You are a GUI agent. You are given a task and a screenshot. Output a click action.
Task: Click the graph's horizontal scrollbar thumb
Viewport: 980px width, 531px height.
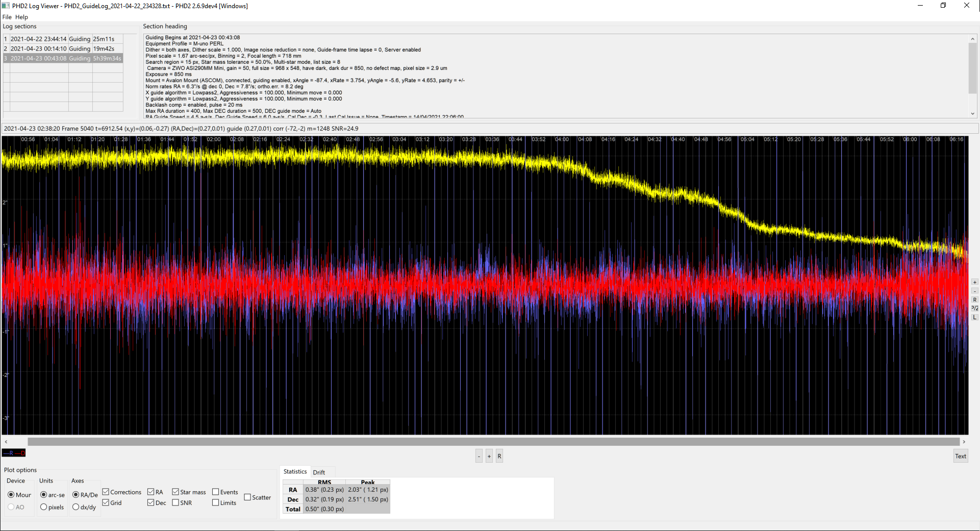pyautogui.click(x=493, y=442)
